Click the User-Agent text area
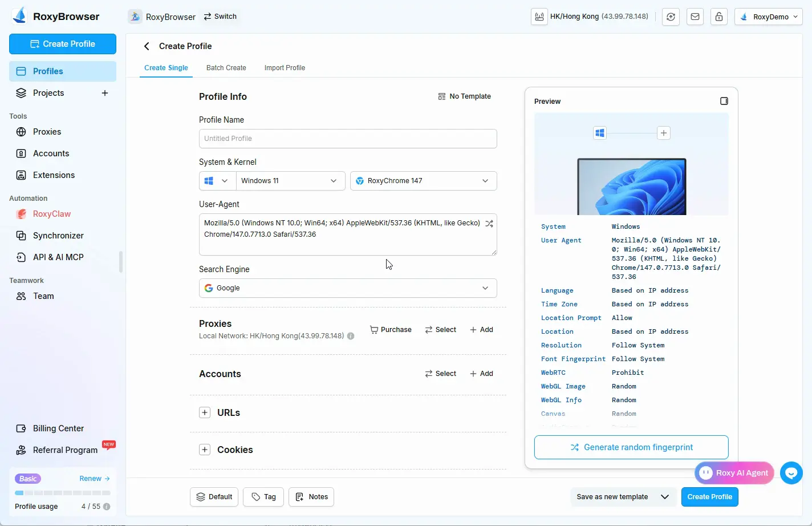Screen dimensions: 812x526 tap(348, 234)
